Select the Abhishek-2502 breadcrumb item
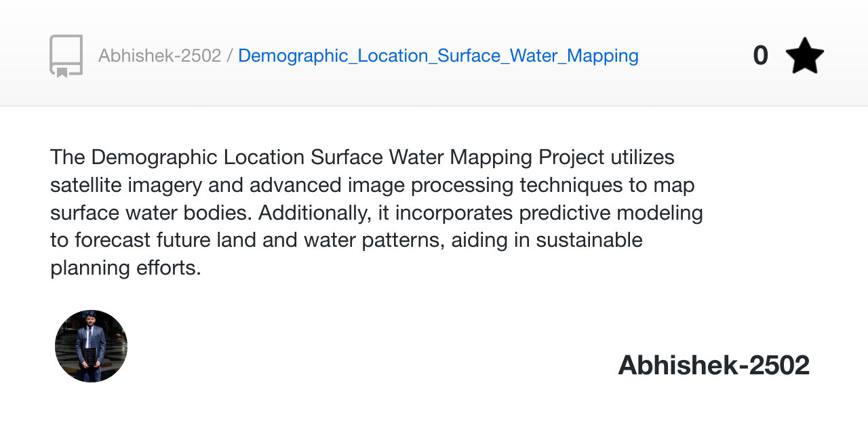The height and width of the screenshot is (434, 868). pos(160,55)
